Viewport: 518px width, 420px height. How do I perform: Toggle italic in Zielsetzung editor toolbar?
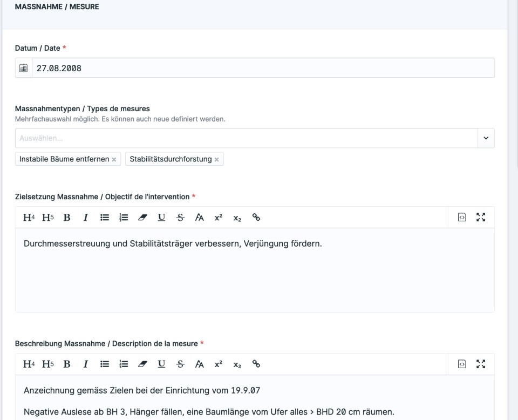pos(86,218)
